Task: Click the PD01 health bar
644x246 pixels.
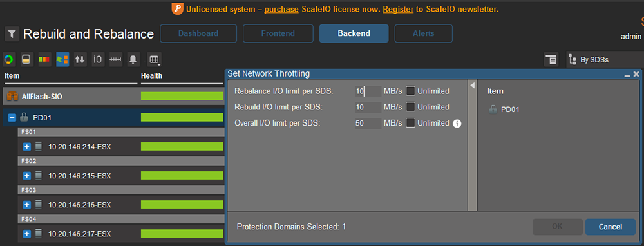Action: 183,118
